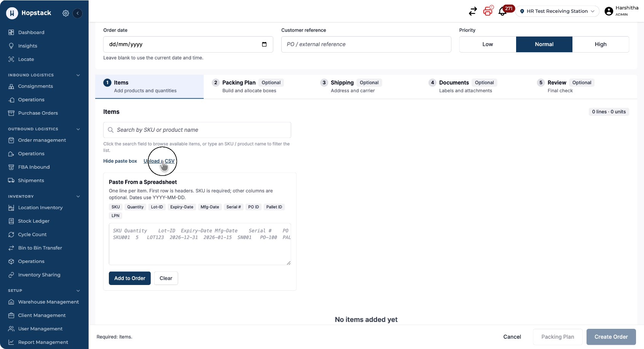Set priority to Normal
644x349 pixels.
pos(544,44)
